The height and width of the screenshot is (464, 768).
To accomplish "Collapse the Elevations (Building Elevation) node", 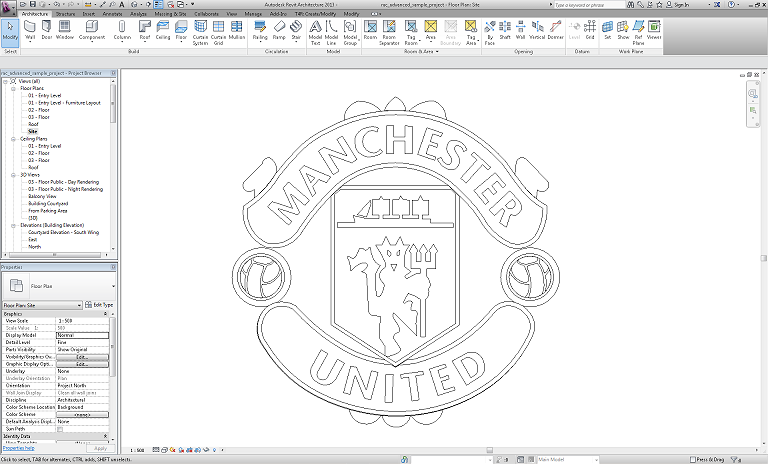I will point(13,225).
